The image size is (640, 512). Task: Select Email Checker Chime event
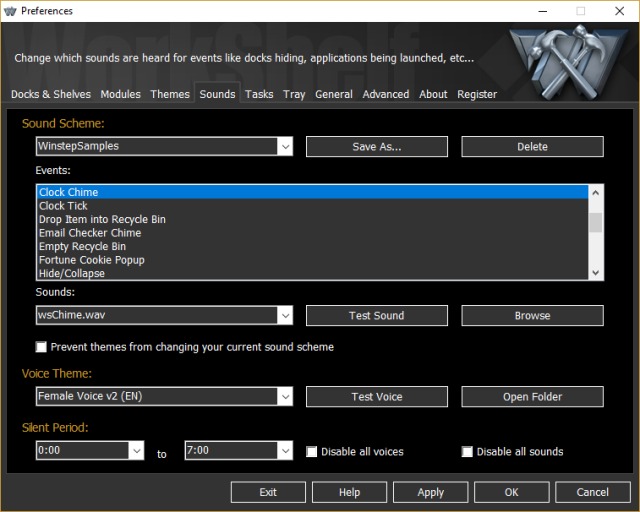[90, 233]
